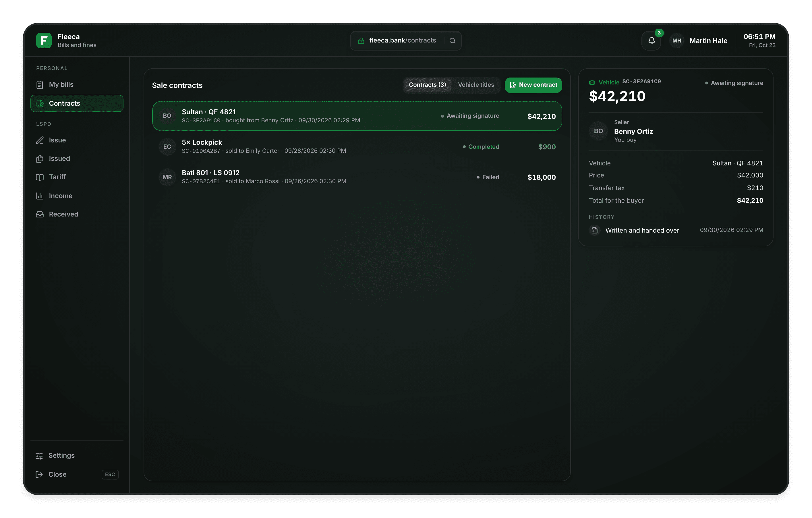Click the Transfer tax $210 value
812x518 pixels.
(x=755, y=188)
